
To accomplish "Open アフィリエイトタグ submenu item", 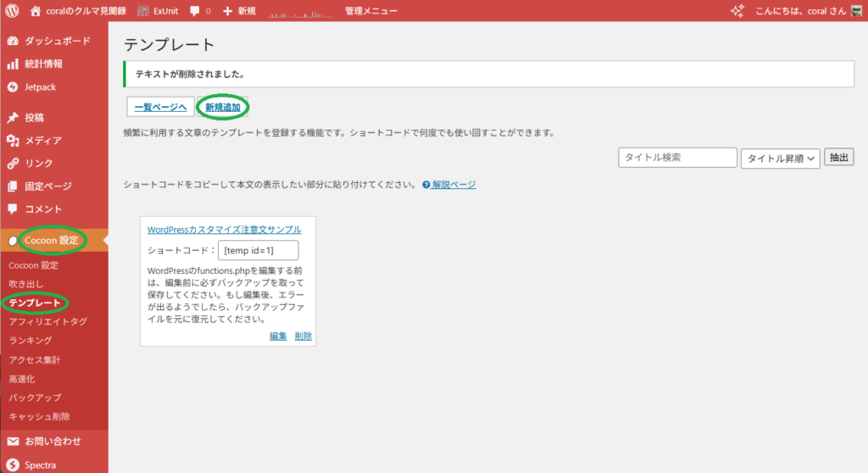I will [x=47, y=322].
